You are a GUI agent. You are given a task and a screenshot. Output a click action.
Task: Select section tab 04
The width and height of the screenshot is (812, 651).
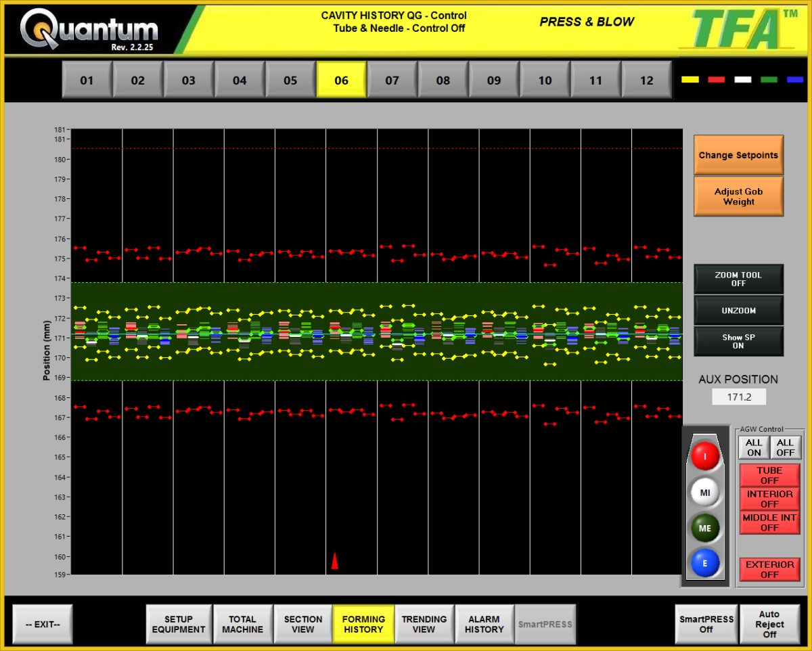point(240,80)
